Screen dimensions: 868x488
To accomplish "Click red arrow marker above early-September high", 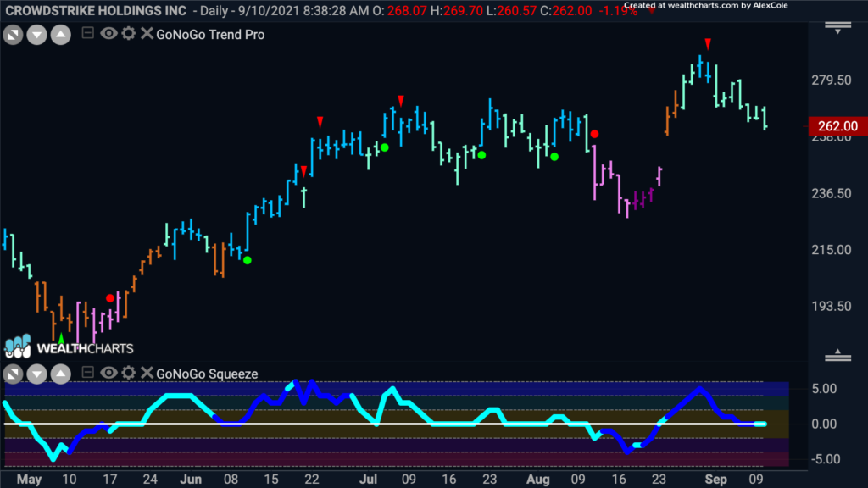I will [708, 44].
